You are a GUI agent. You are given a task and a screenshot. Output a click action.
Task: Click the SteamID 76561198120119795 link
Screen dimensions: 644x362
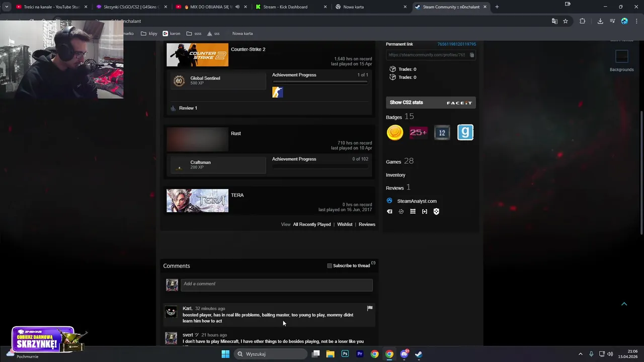456,44
